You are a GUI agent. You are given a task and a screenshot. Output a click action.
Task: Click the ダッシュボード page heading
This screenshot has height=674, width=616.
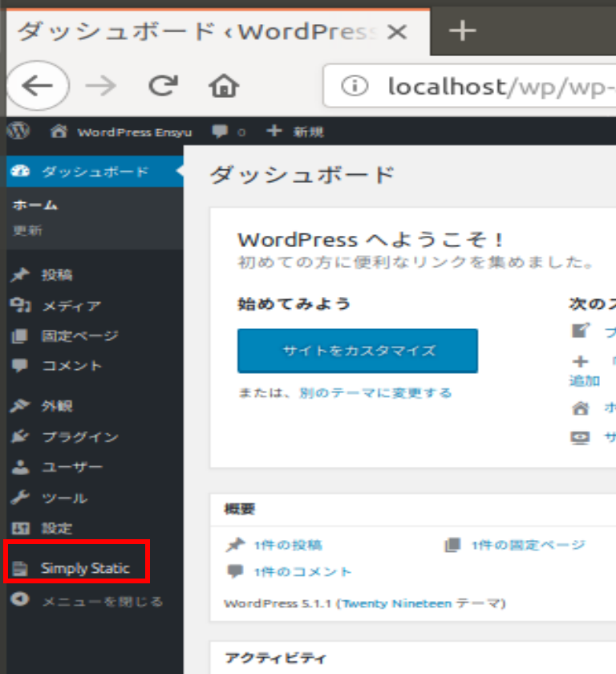[x=302, y=175]
